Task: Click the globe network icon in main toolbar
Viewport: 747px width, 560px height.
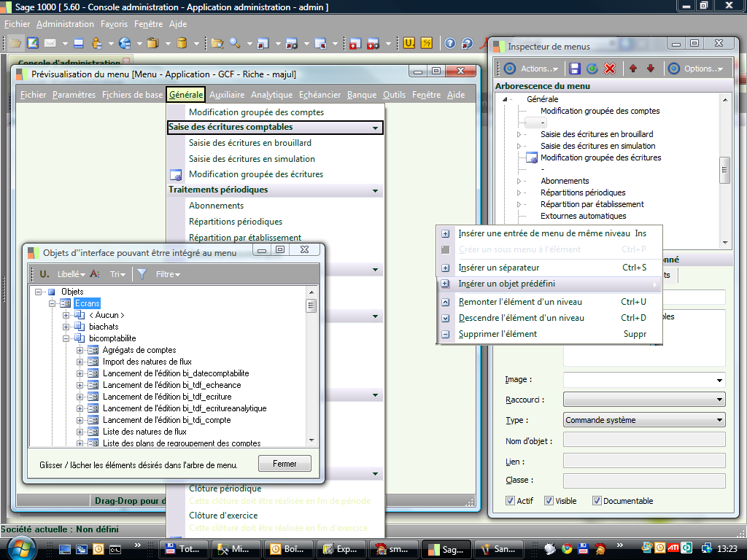Action: [125, 43]
